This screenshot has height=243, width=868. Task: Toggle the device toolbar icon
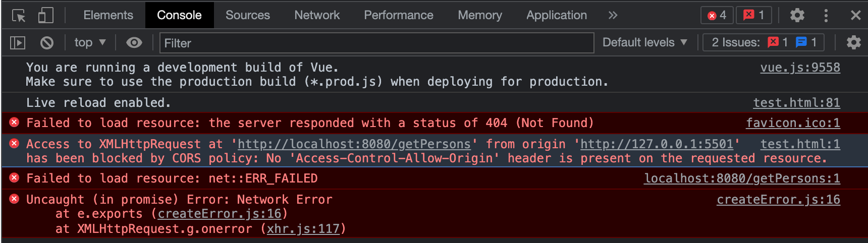tap(45, 16)
